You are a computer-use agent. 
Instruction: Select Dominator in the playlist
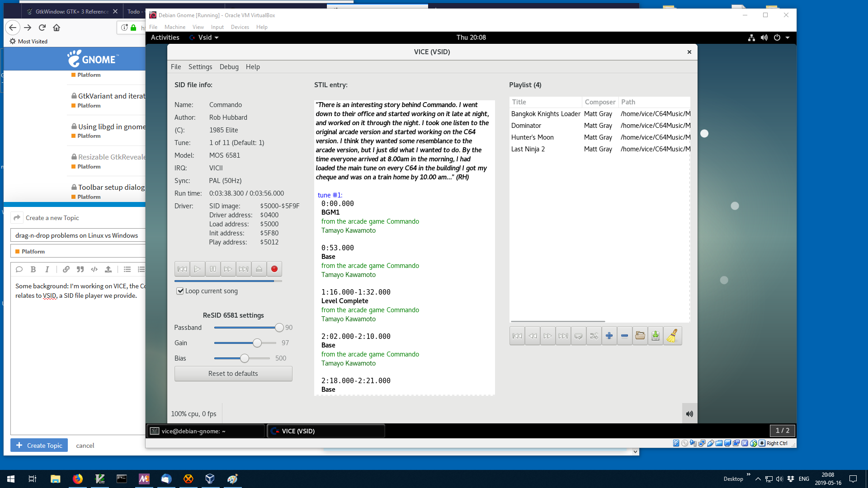600,126
